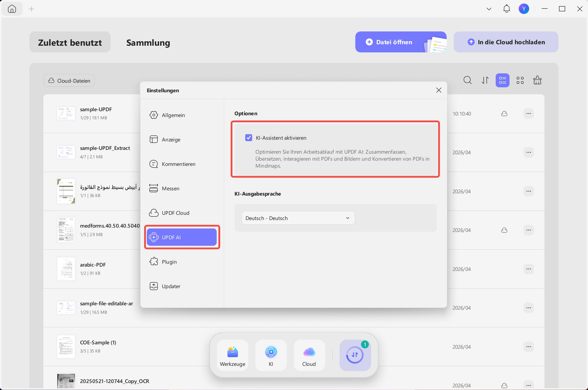Open the sync transfer icon with badge

pyautogui.click(x=355, y=355)
